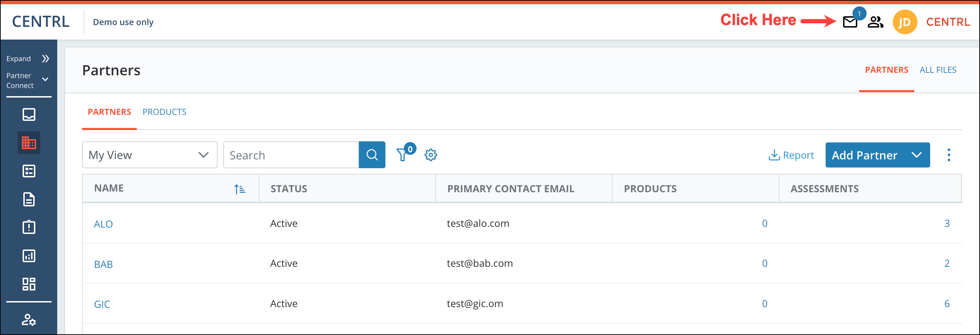Download the Report
Viewport: 980px width, 335px height.
791,155
